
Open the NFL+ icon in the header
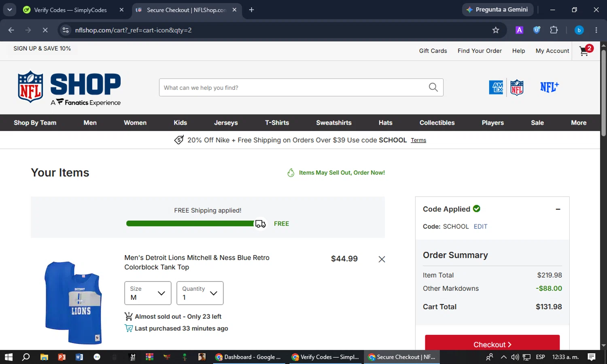[550, 87]
